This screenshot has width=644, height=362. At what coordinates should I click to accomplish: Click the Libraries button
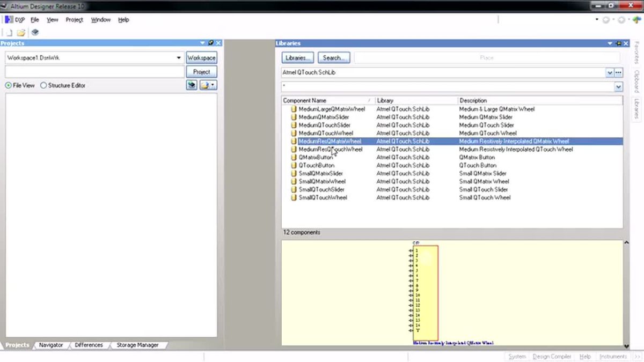click(297, 57)
